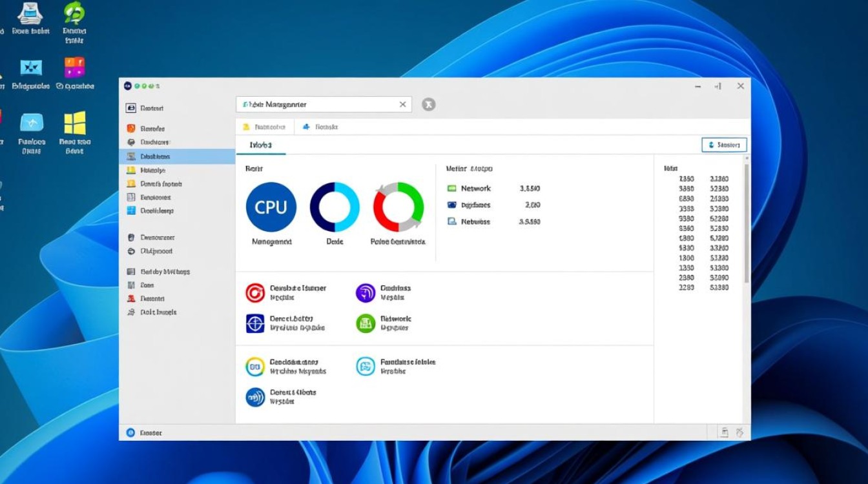Click the green circle Network icon

366,323
